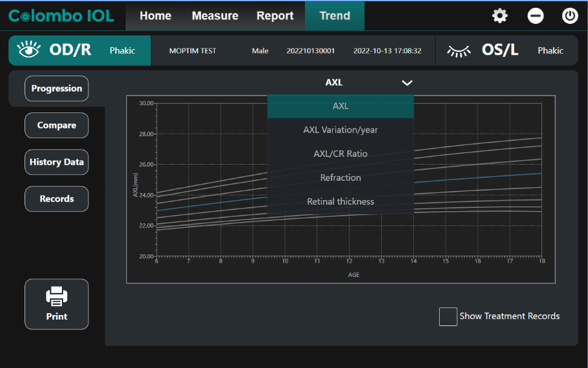
Task: Select Refraction in the dropdown list
Action: (x=340, y=178)
